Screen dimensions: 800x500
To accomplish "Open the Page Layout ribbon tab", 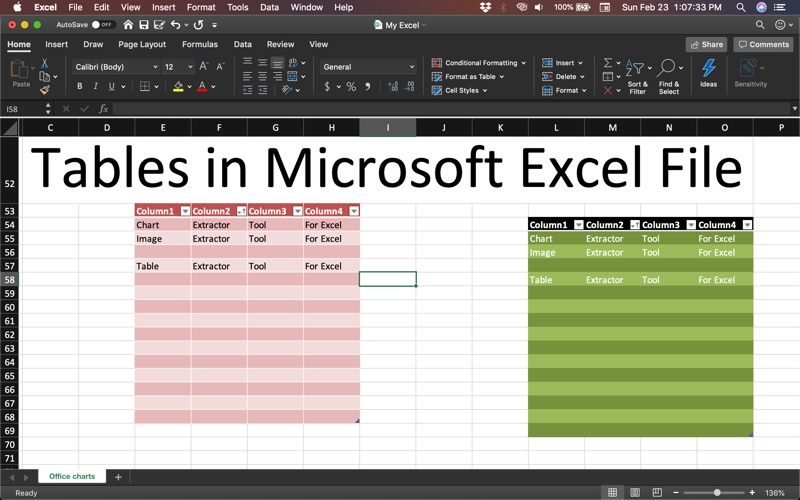I will point(142,44).
